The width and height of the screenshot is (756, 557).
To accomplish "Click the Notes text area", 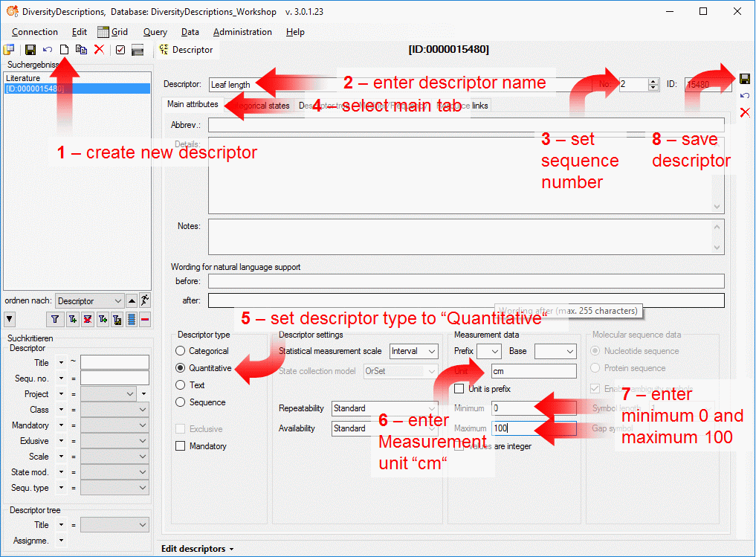I will [x=466, y=236].
